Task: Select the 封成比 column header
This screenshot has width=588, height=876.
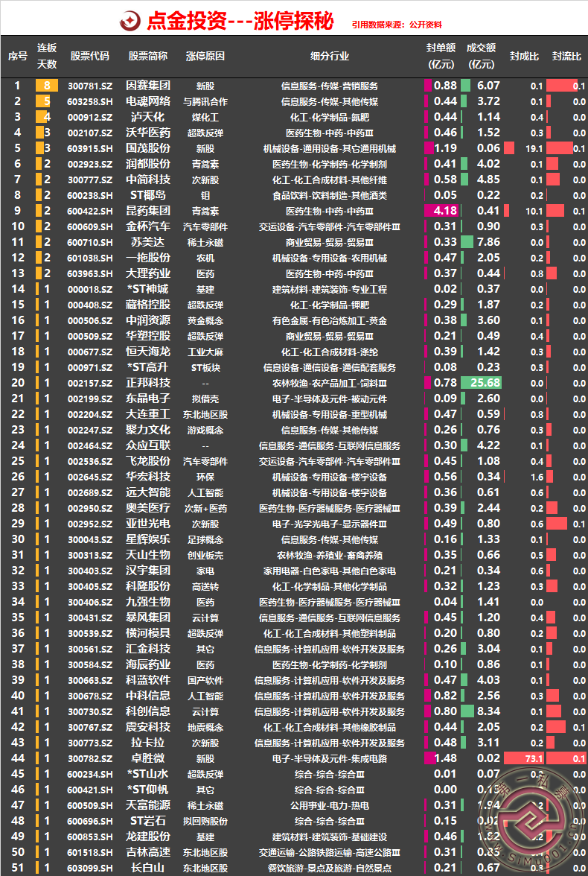Action: (x=524, y=57)
